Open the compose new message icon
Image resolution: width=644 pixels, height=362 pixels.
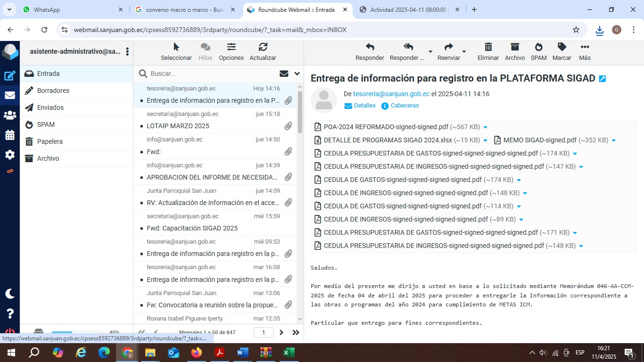click(9, 75)
